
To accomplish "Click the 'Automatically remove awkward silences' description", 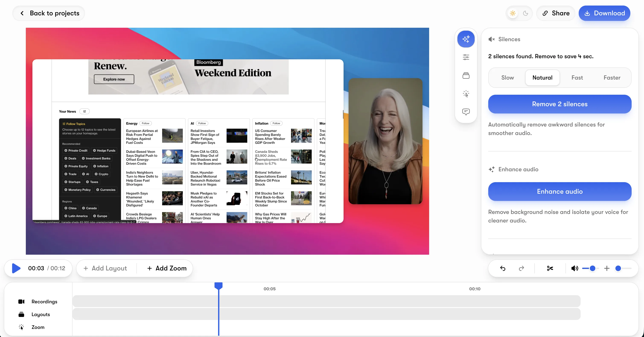I will [546, 129].
